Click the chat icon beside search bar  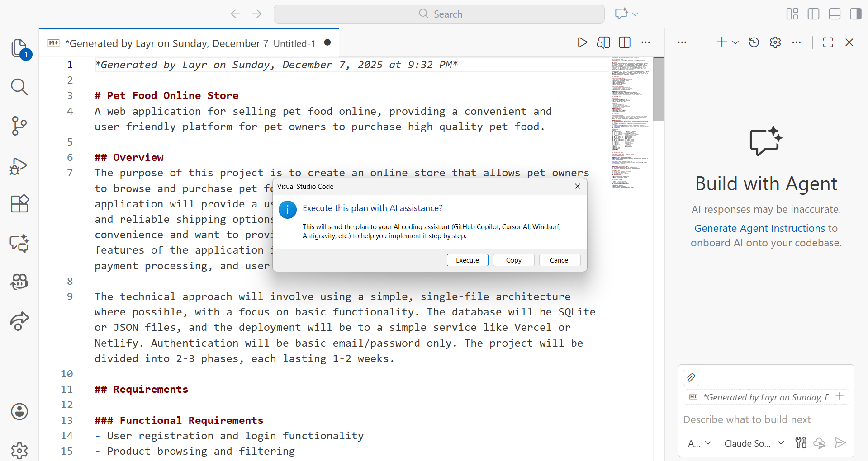[622, 14]
